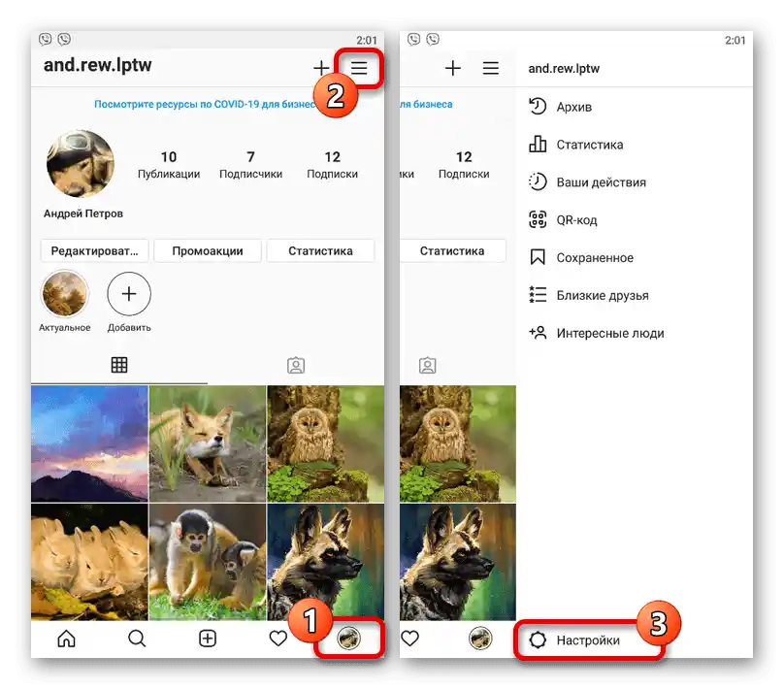Open owl photo in right screen
784x689 pixels.
(458, 443)
